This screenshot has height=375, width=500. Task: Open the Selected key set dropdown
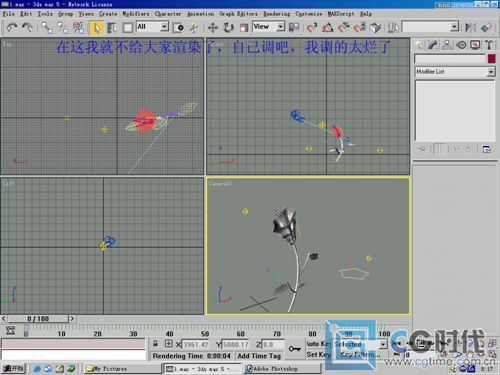coord(383,344)
